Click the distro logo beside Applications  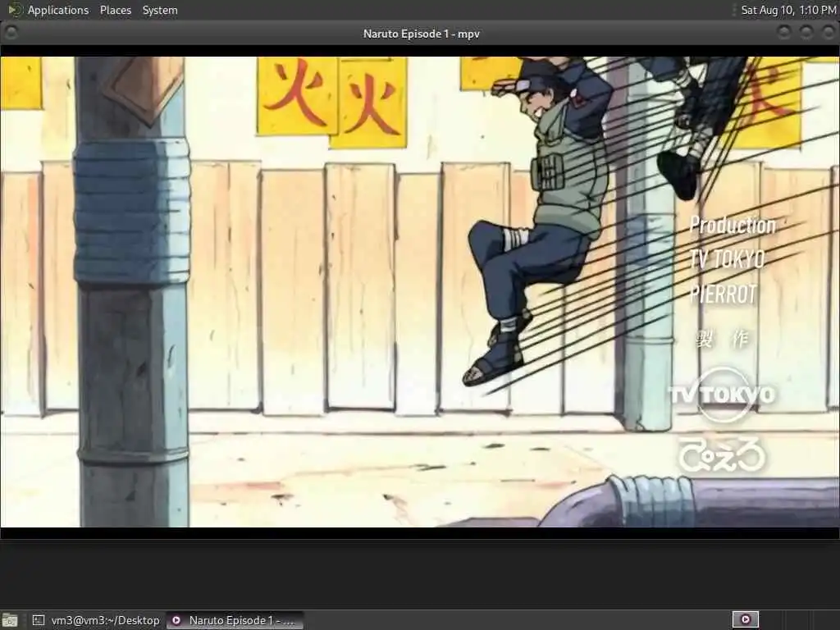click(x=15, y=10)
